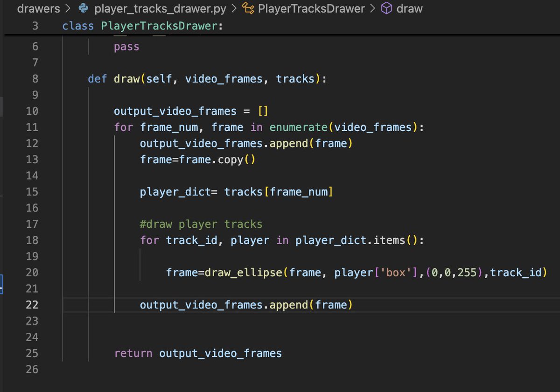Click 'player_dict=' variable on line 15
The height and width of the screenshot is (392, 560).
[179, 192]
